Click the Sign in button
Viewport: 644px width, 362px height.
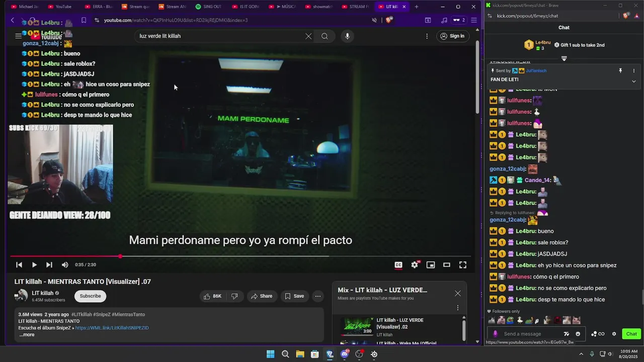[x=452, y=36]
